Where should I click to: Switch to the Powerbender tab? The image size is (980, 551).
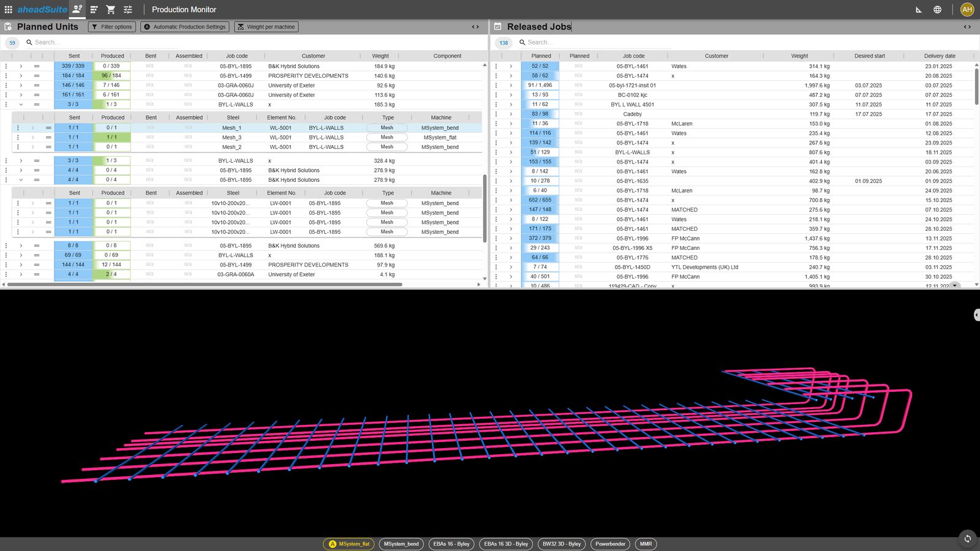[610, 544]
